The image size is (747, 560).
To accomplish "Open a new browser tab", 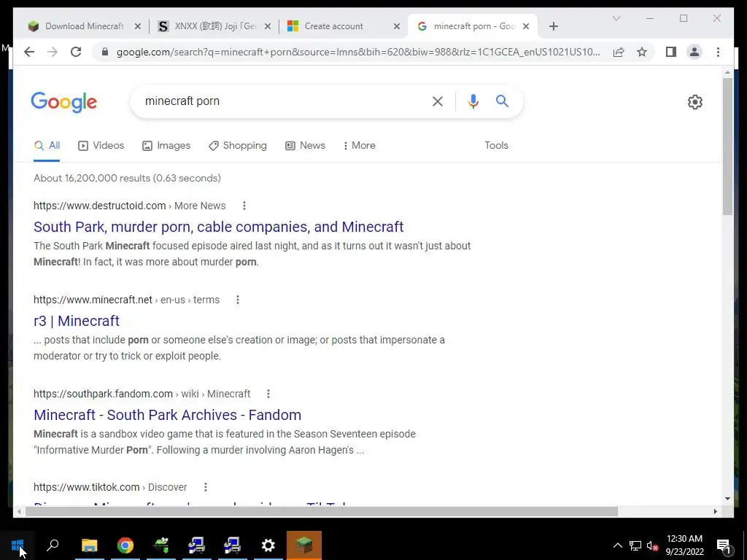I will click(553, 26).
